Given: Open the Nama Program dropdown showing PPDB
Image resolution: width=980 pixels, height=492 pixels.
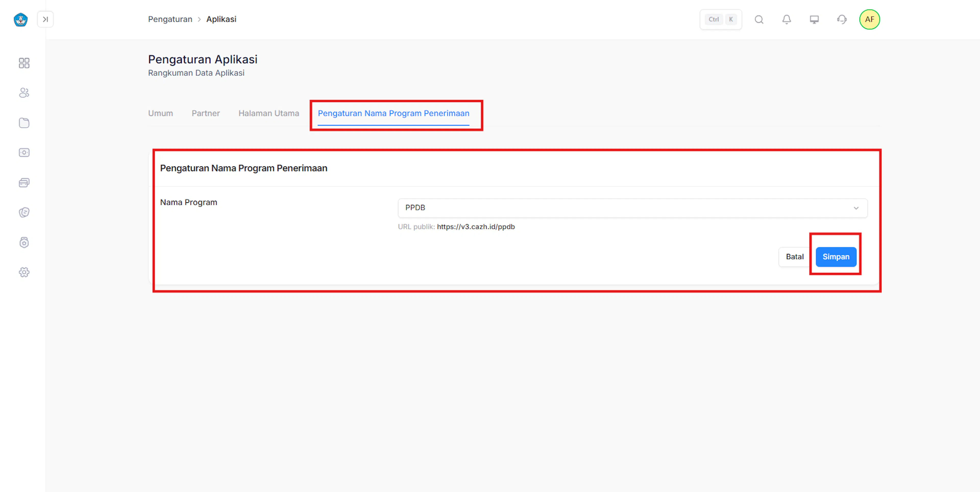Looking at the screenshot, I should 633,208.
